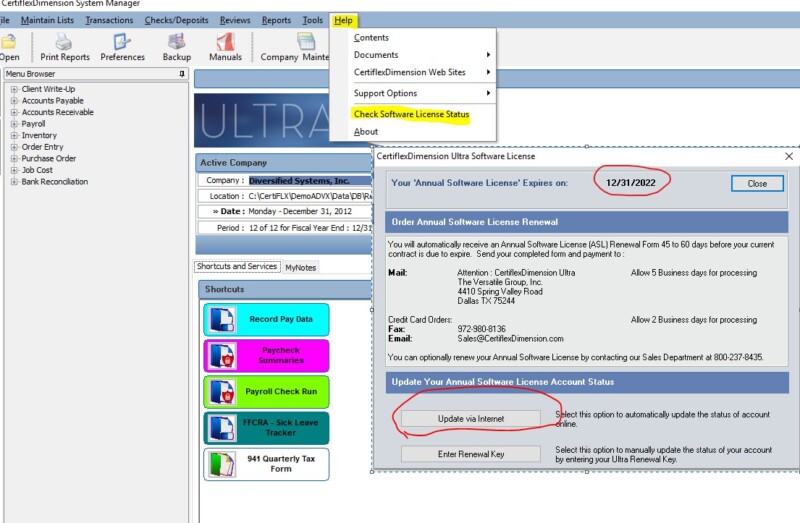Expand the Accounts Receivable tree node

(x=14, y=112)
